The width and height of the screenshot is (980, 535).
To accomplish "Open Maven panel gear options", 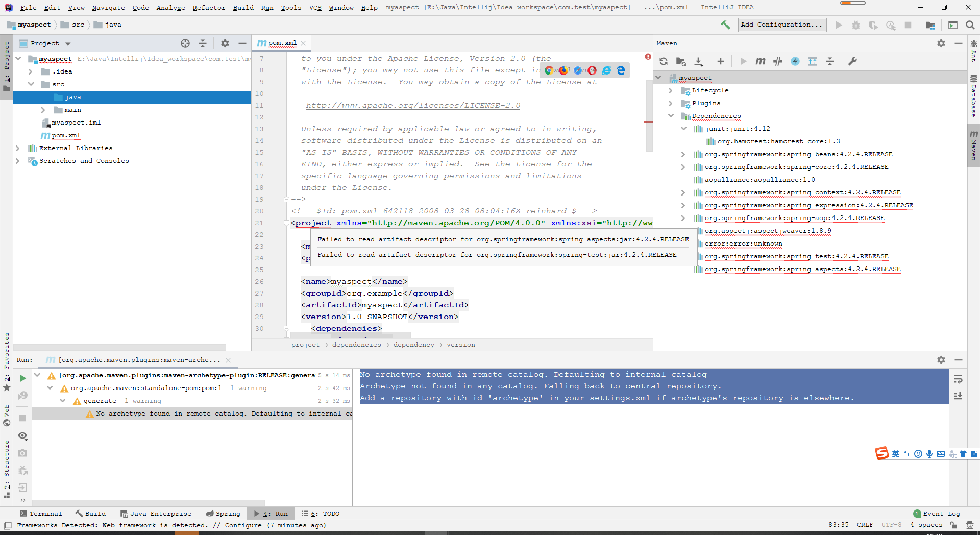I will point(941,43).
